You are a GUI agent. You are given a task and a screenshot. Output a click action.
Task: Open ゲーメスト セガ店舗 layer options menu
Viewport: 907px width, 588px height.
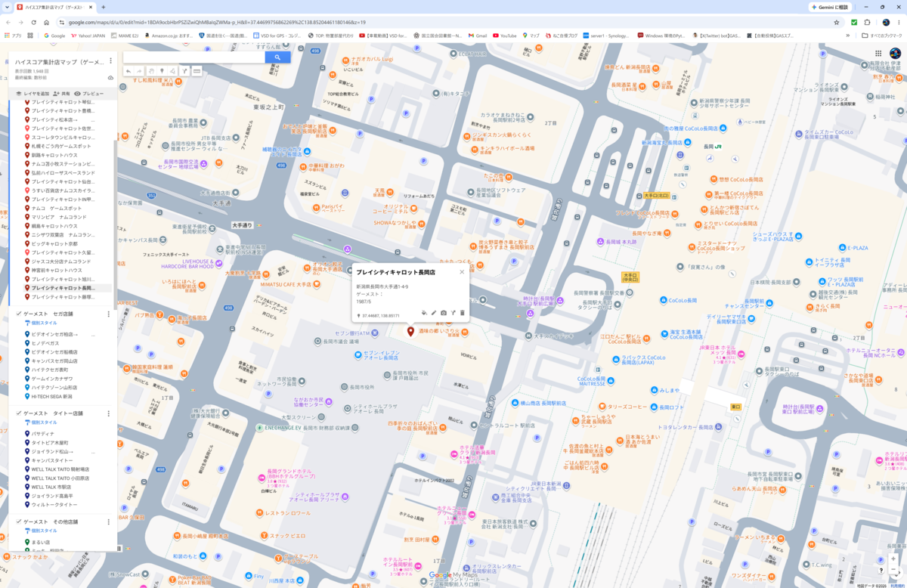coord(109,314)
